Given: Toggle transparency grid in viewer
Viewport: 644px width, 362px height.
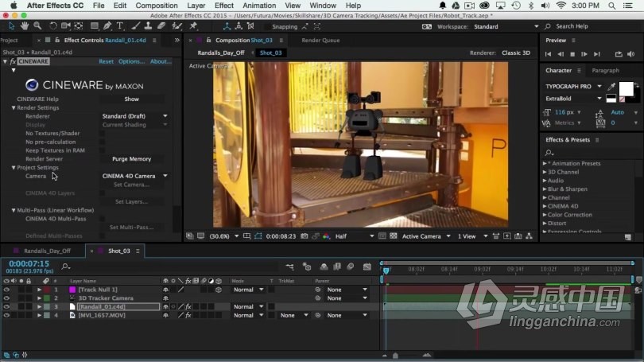Looking at the screenshot, I should coord(393,236).
